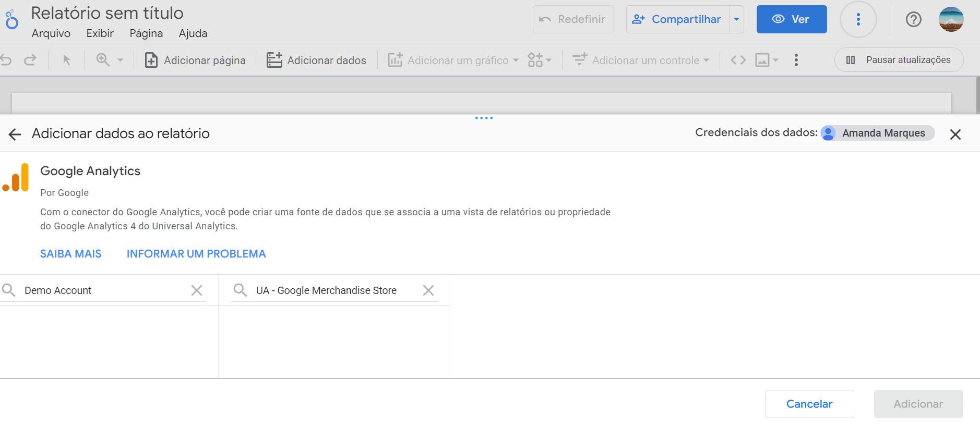Open toolbar more options three dots
Viewport: 980px width, 429px height.
point(796,60)
